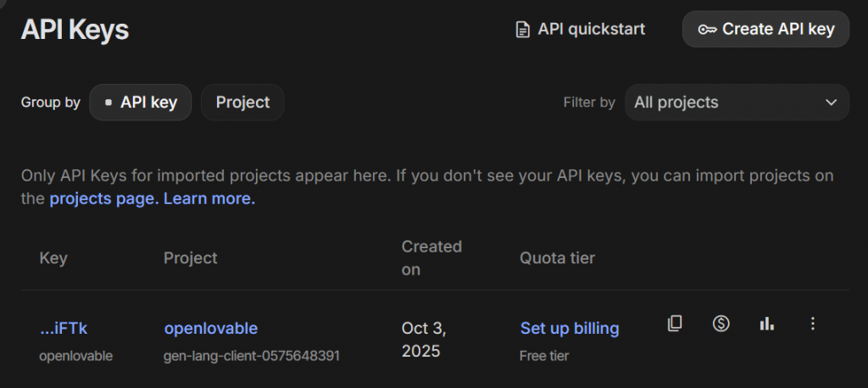Click the Created on column header
The width and height of the screenshot is (868, 388).
[431, 258]
